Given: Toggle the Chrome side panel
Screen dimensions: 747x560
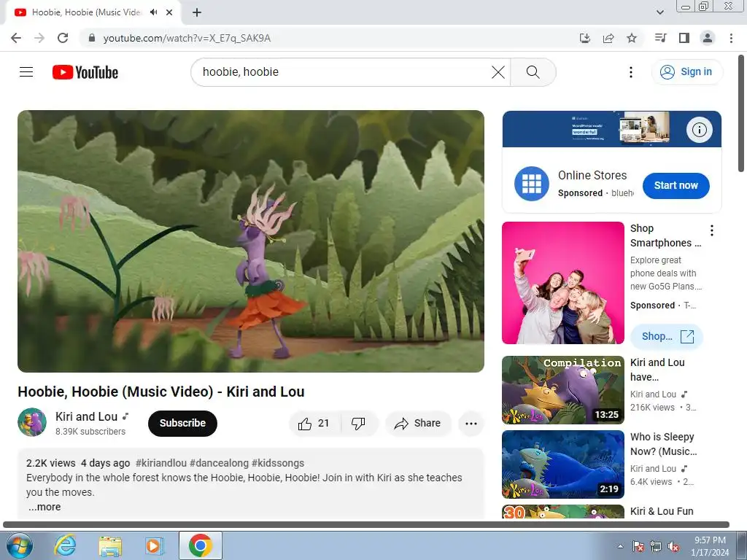Looking at the screenshot, I should click(x=684, y=38).
